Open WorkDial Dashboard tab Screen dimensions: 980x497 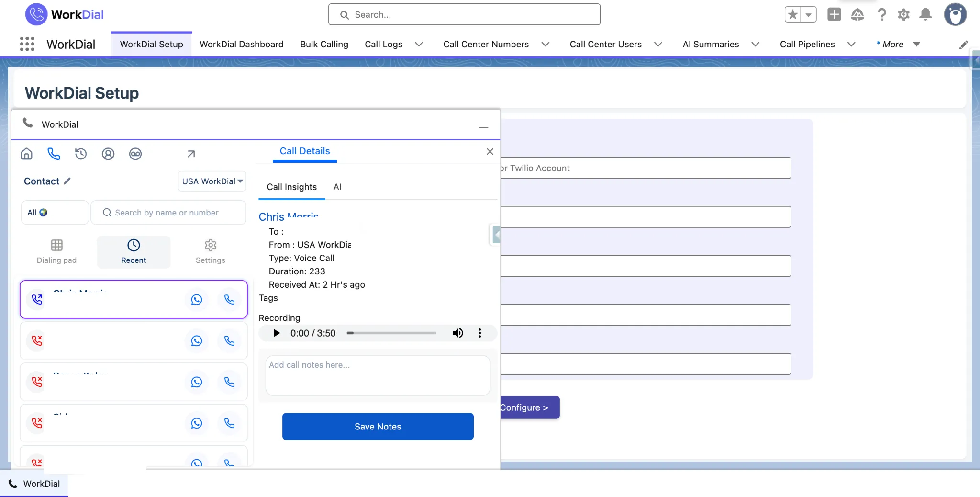coord(241,45)
